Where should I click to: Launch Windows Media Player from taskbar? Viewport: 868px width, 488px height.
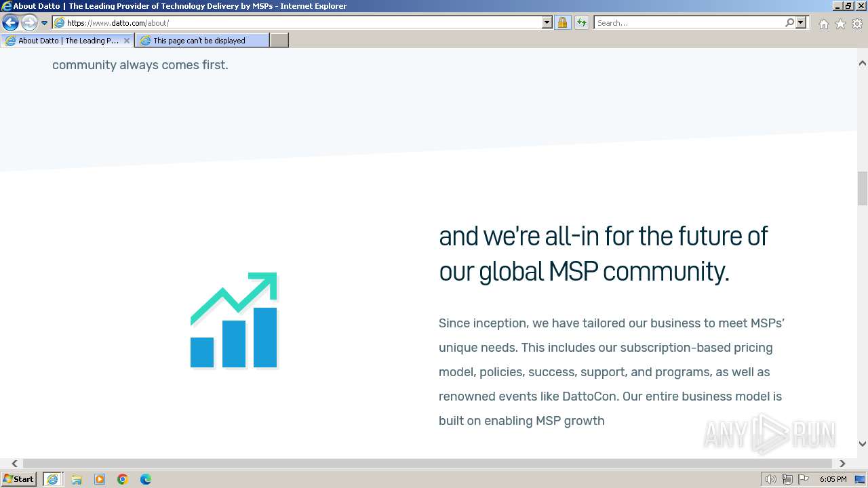[x=100, y=479]
